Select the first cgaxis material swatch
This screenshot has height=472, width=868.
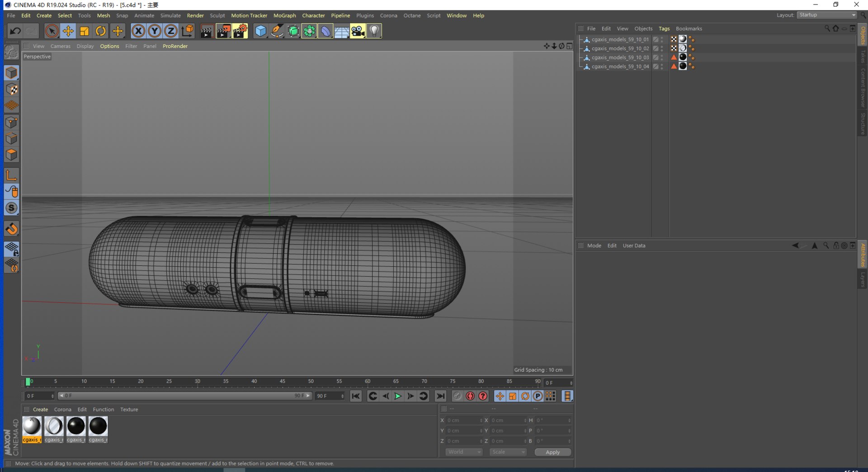click(x=32, y=426)
